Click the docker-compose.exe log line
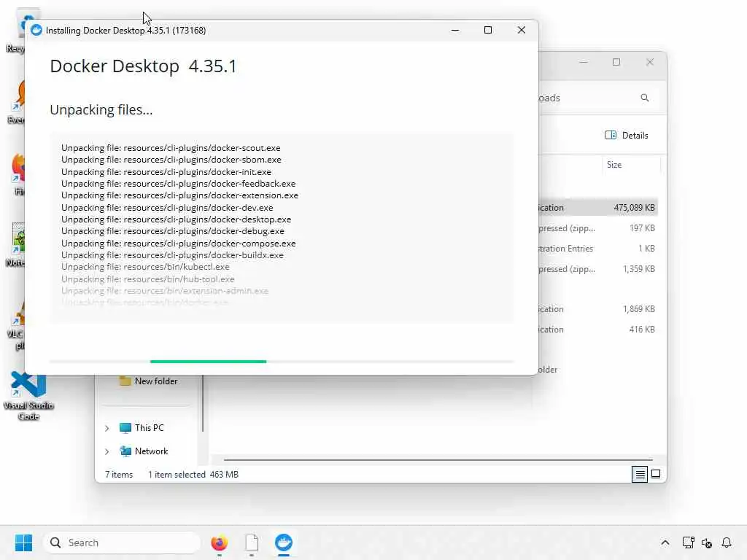This screenshot has height=560, width=747. (178, 244)
